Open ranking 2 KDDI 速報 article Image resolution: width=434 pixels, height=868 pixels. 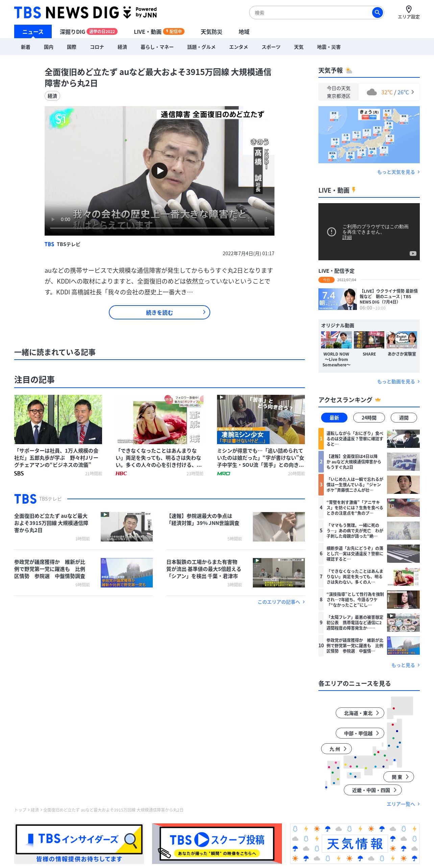tap(369, 461)
